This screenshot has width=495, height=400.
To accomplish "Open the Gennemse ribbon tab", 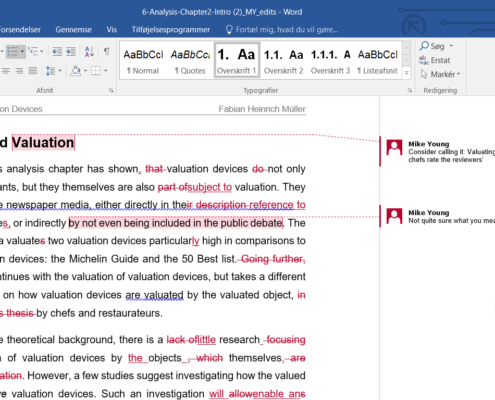I will (73, 30).
